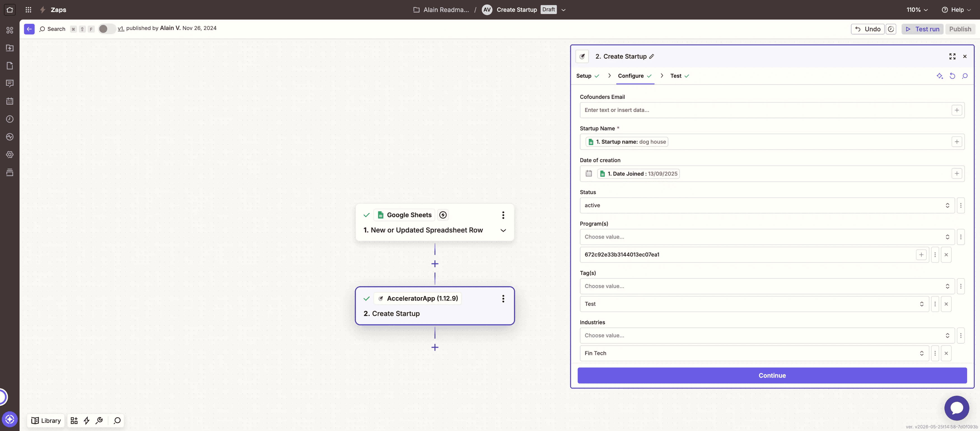Click the back arrow button
This screenshot has height=431, width=980.
tap(29, 29)
